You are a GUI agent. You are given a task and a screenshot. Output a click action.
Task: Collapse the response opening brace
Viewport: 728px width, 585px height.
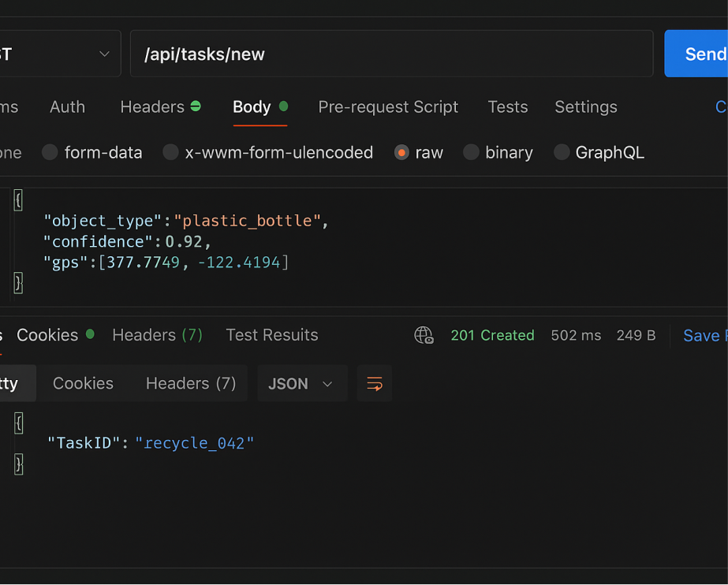pos(19,423)
